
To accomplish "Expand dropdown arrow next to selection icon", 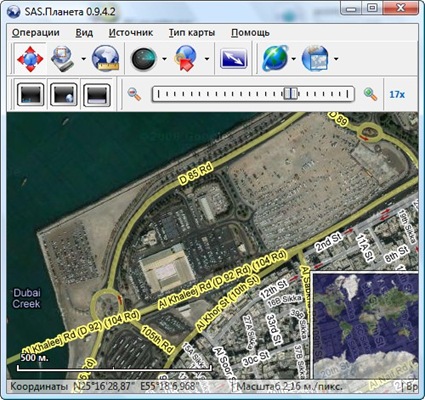I will coord(83,59).
